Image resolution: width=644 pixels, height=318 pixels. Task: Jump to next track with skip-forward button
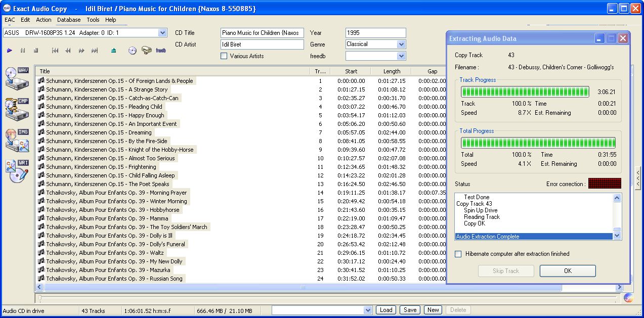pyautogui.click(x=95, y=51)
